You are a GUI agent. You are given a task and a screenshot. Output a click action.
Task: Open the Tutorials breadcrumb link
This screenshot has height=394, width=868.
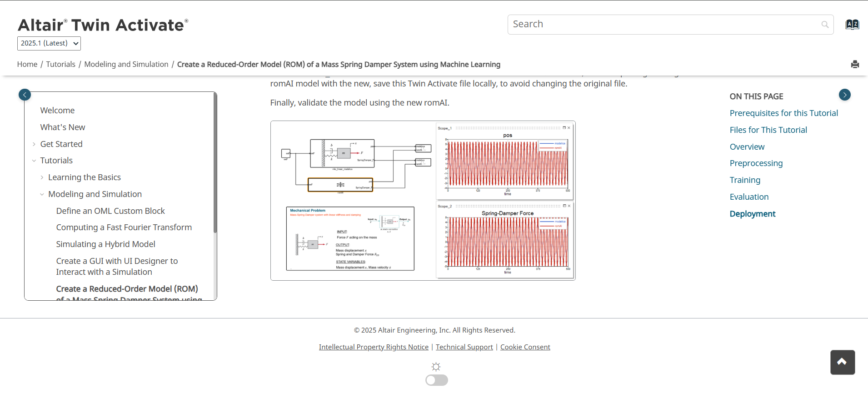[60, 65]
